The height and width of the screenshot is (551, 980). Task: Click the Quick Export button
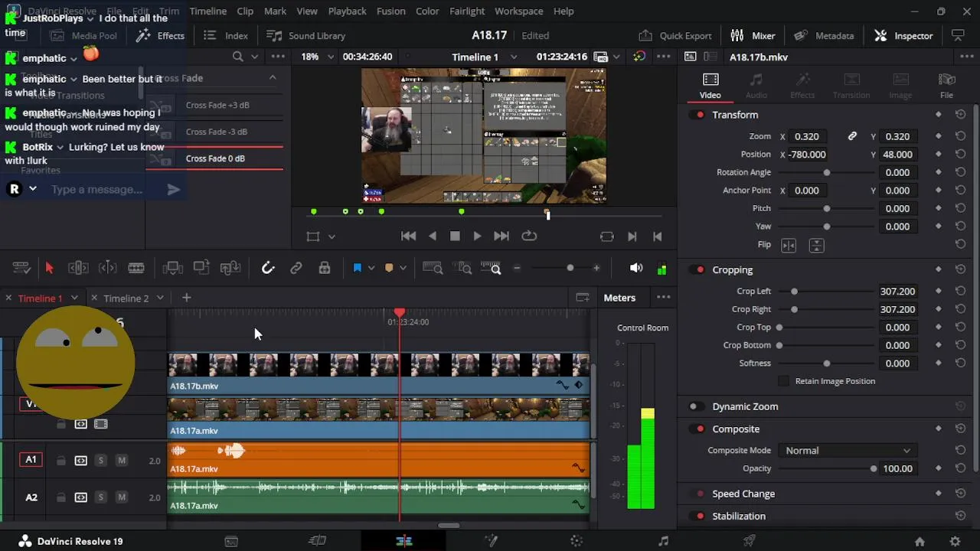[675, 35]
